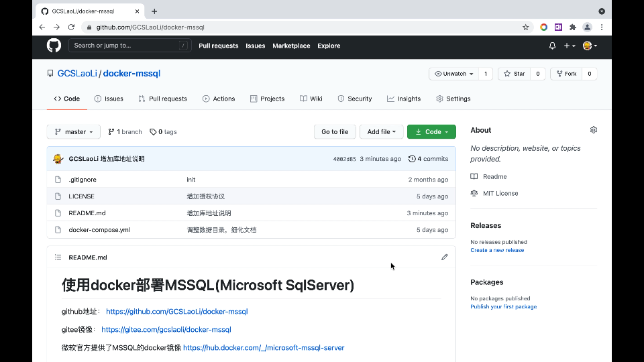Open Marketplace in top navigation
The image size is (644, 362).
(291, 46)
